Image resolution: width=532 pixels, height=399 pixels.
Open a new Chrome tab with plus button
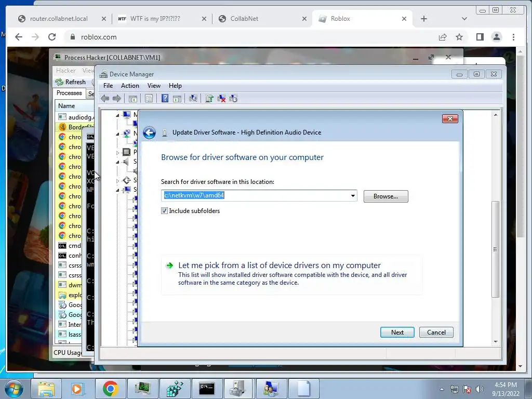click(x=424, y=19)
